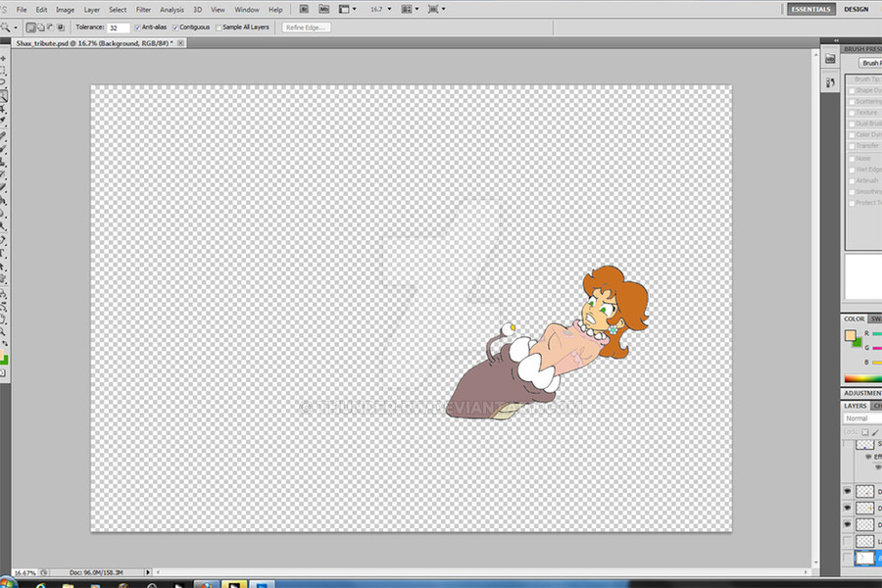Select the Layers panel tab

(x=855, y=406)
